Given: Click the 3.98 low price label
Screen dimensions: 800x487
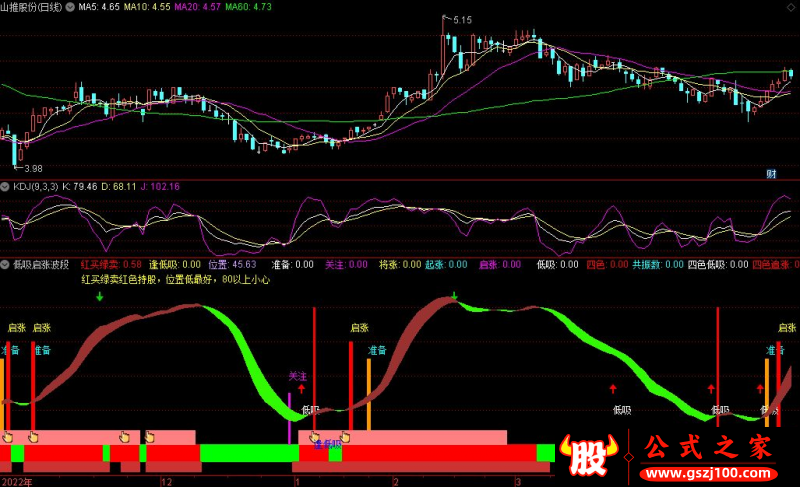Looking at the screenshot, I should pos(33,169).
